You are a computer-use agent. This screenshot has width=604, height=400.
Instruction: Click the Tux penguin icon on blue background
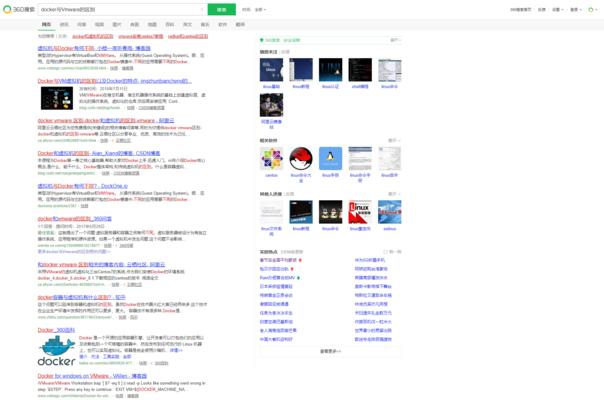coord(331,158)
